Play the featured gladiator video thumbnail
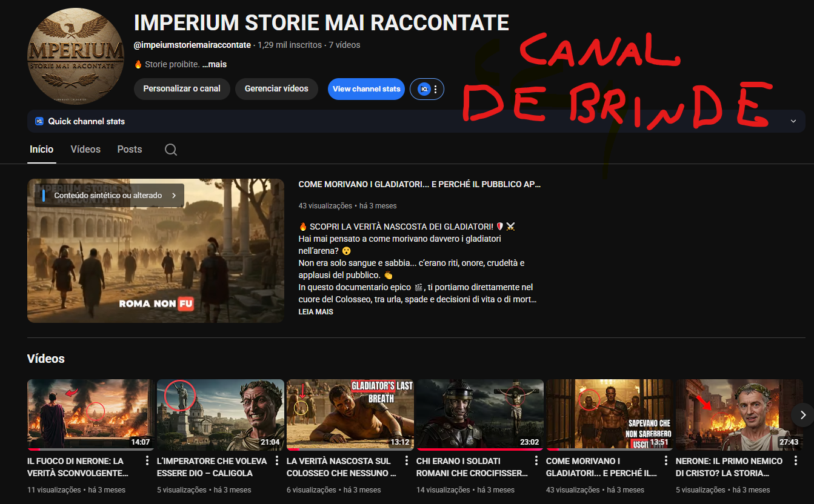This screenshot has width=814, height=504. tap(156, 251)
